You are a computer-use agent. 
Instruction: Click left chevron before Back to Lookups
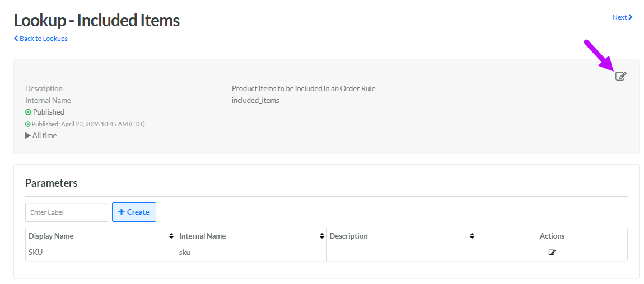16,39
